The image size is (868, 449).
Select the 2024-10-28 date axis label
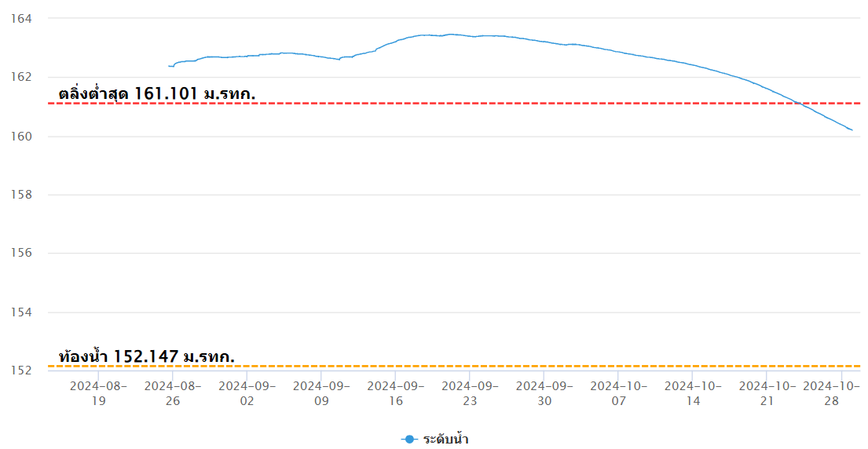point(831,394)
